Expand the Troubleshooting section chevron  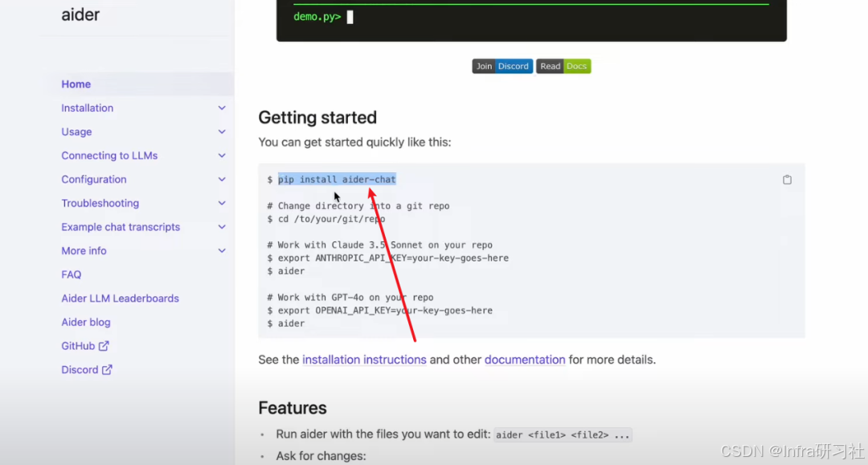tap(222, 204)
